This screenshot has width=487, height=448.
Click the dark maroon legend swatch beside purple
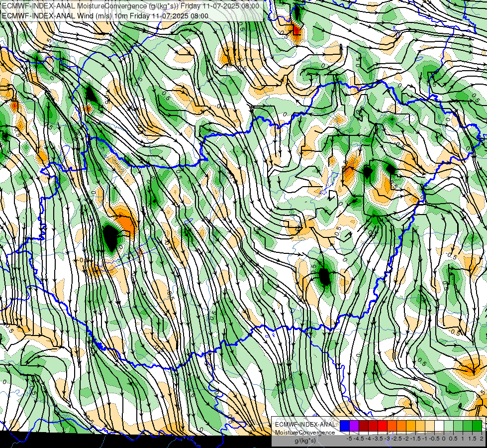(x=364, y=426)
